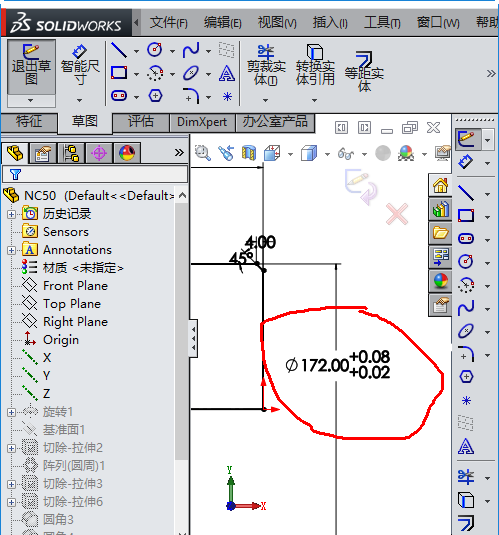Open the dropdown under Trim Entities (剪裁实体)
The height and width of the screenshot is (535, 499).
[266, 100]
